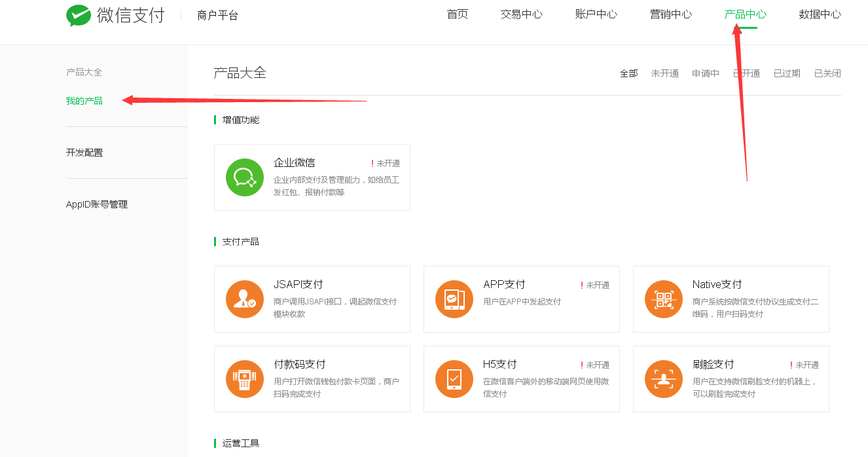Click the 付款码支付 card title
This screenshot has width=868, height=457.
click(299, 364)
